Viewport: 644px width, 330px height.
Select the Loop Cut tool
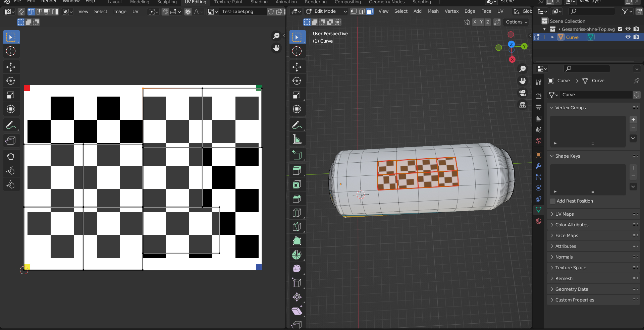pyautogui.click(x=297, y=213)
